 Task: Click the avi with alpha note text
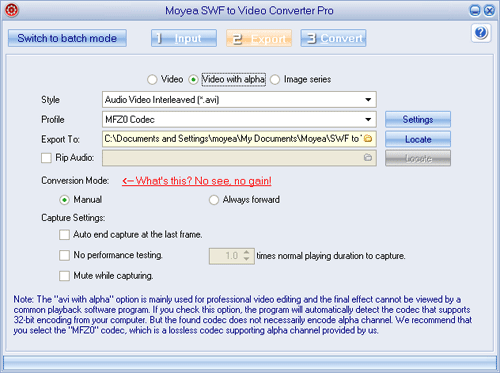[243, 315]
